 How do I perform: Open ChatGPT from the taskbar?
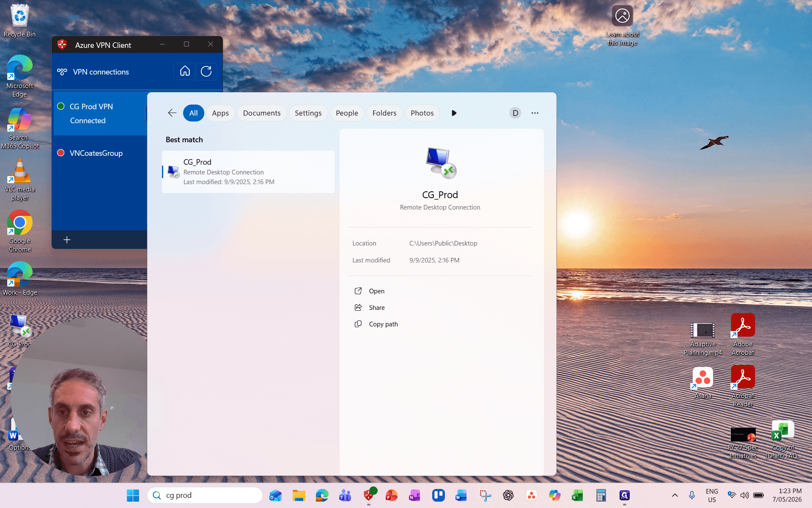508,495
